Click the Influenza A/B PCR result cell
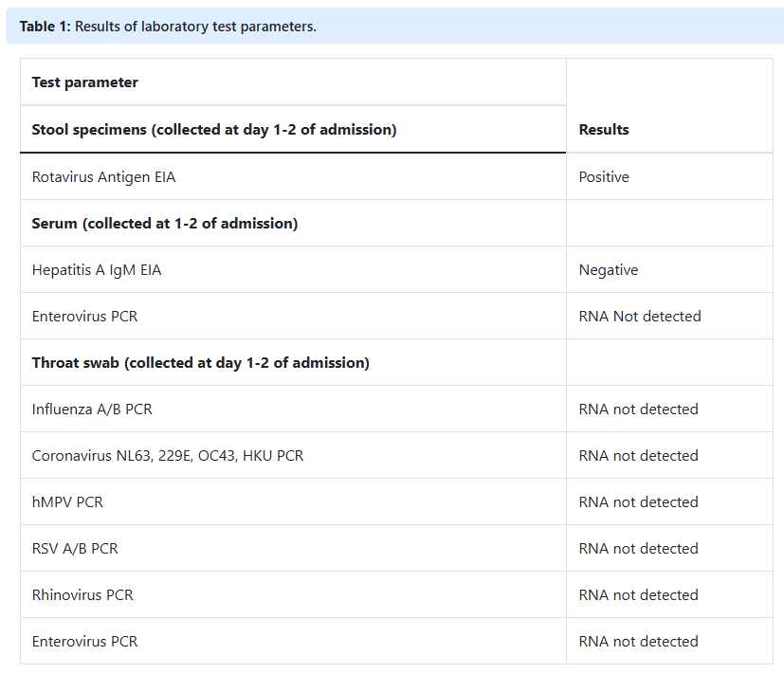 tap(638, 410)
